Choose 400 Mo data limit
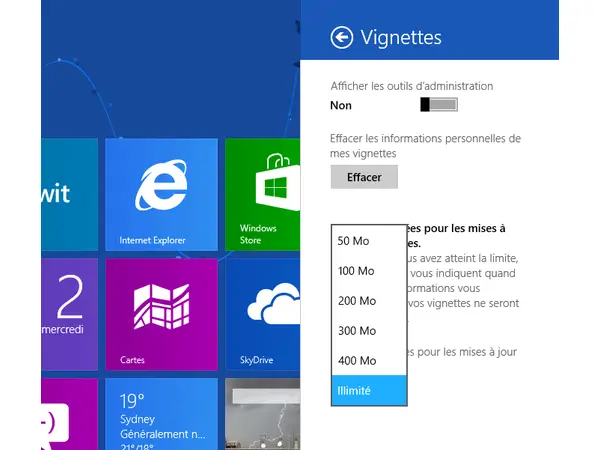The image size is (600, 450). pos(369,360)
